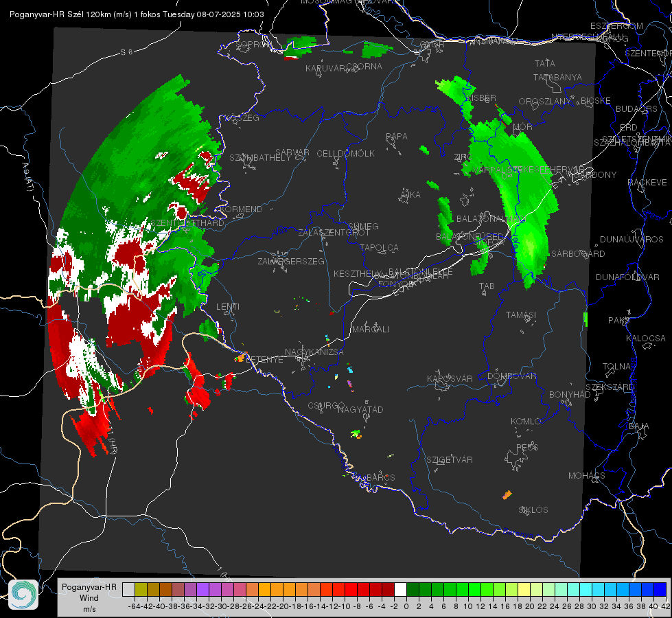Click the TAPOLCA city label
The width and height of the screenshot is (672, 618).
click(380, 248)
